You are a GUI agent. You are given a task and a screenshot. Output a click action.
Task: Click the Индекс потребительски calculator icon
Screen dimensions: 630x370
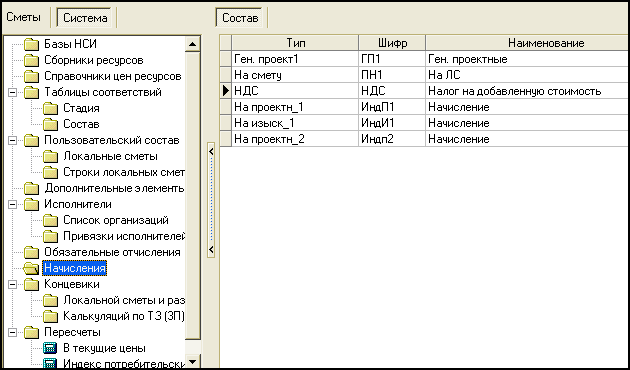click(x=50, y=364)
